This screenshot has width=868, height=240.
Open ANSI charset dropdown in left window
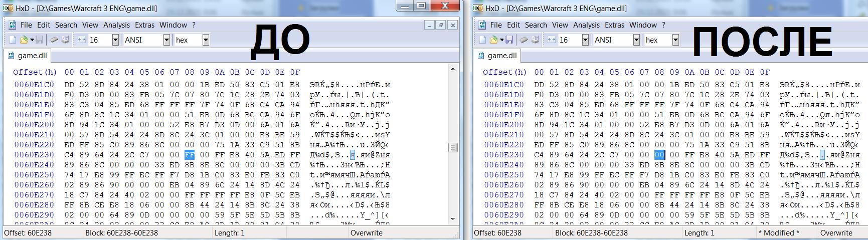pos(166,40)
